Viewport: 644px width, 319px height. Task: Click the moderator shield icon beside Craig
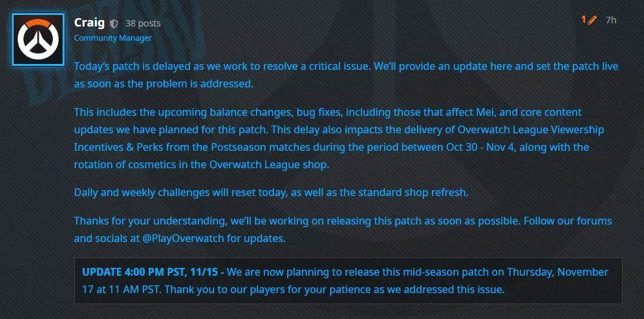point(114,24)
